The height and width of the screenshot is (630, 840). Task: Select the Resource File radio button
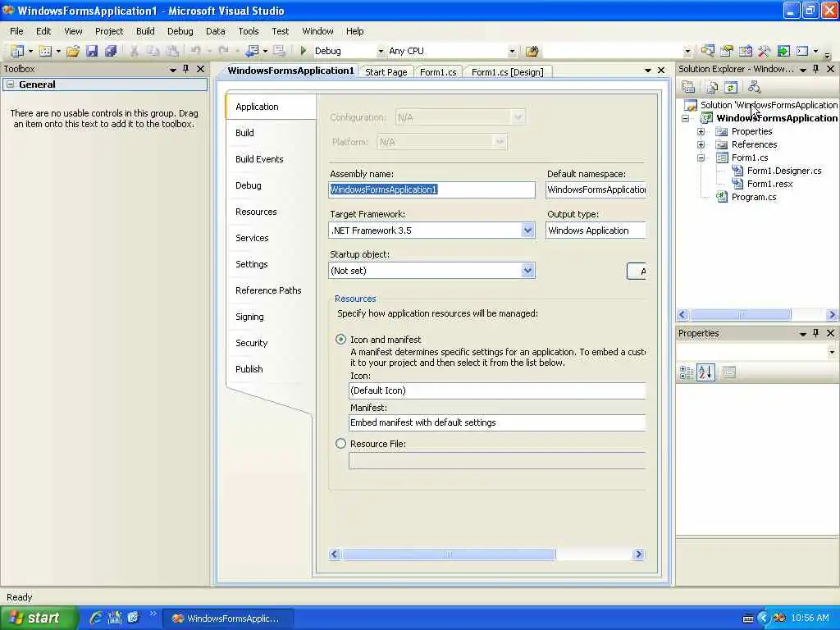[x=340, y=444]
